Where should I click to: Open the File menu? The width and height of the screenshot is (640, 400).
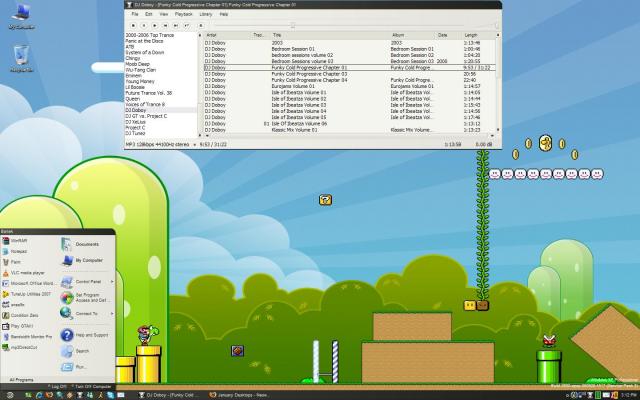click(x=135, y=14)
